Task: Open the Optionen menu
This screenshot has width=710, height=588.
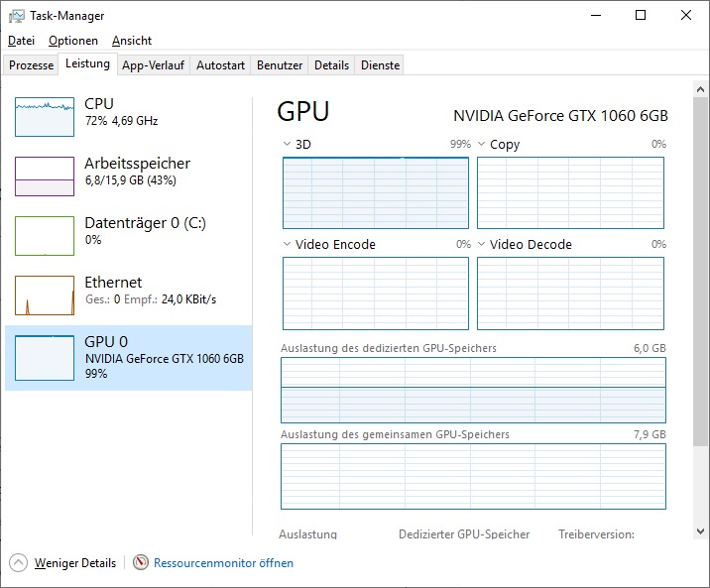Action: 73,41
